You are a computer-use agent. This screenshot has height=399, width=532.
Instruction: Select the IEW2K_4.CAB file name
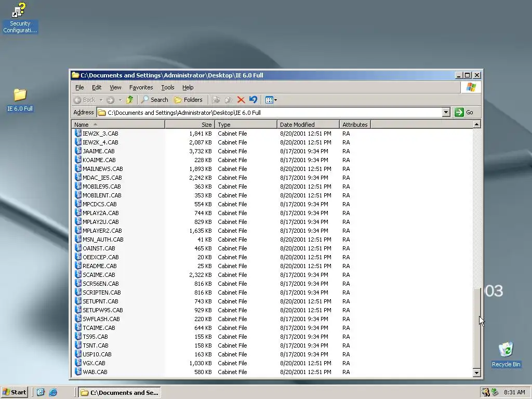click(x=100, y=142)
